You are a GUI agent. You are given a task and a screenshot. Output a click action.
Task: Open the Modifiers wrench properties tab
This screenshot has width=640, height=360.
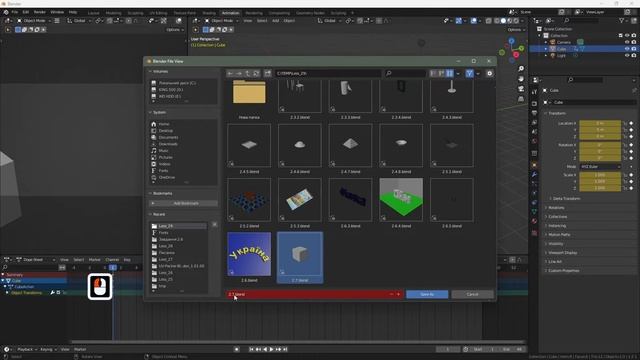534,175
